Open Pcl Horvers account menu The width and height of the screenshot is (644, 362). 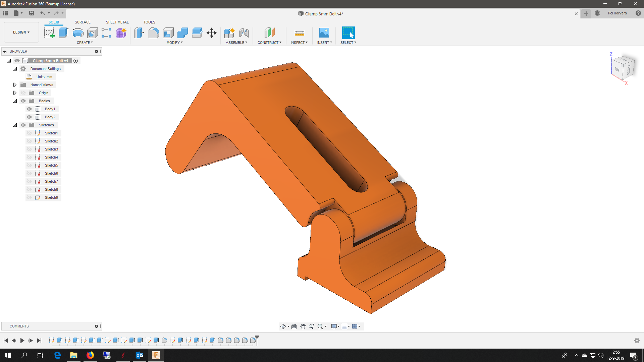(x=617, y=13)
